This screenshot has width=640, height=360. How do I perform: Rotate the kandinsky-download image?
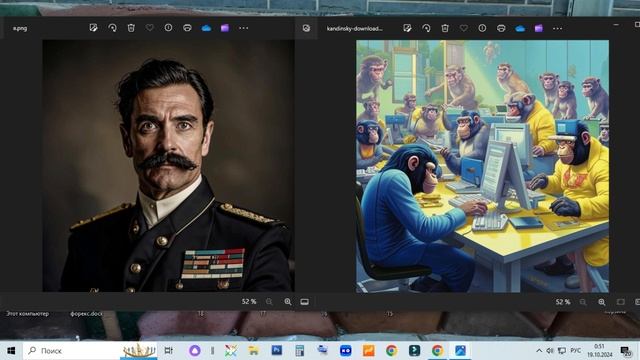[x=426, y=28]
